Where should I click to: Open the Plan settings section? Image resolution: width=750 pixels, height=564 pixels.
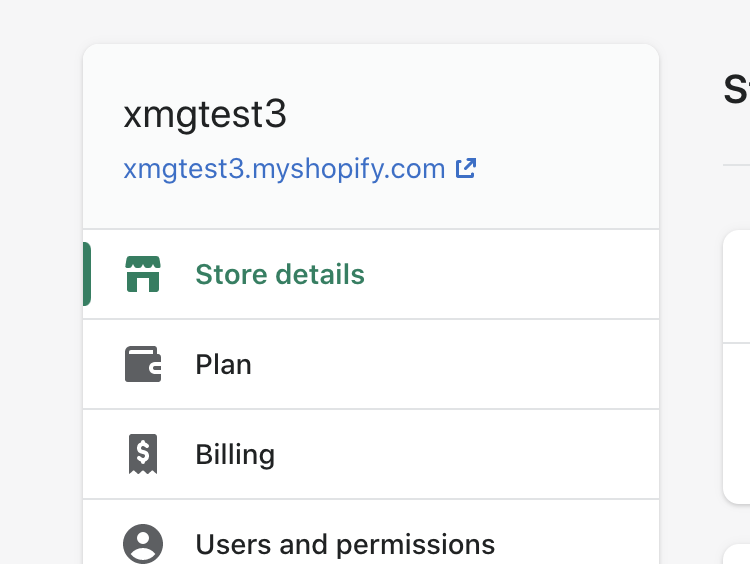223,365
